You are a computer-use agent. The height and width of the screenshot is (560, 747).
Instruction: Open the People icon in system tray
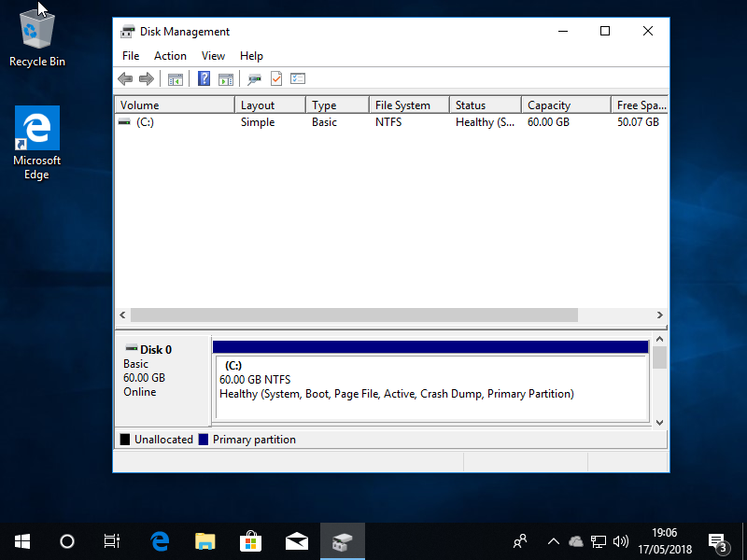click(520, 541)
